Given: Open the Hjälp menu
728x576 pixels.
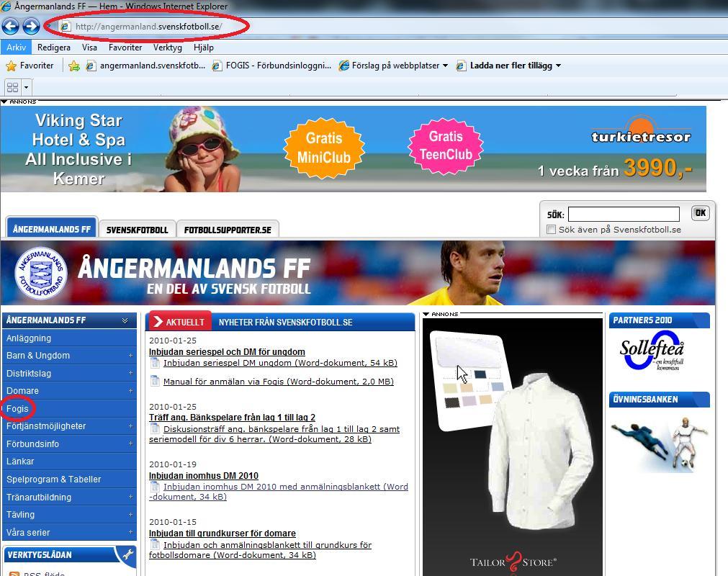Looking at the screenshot, I should (x=203, y=48).
